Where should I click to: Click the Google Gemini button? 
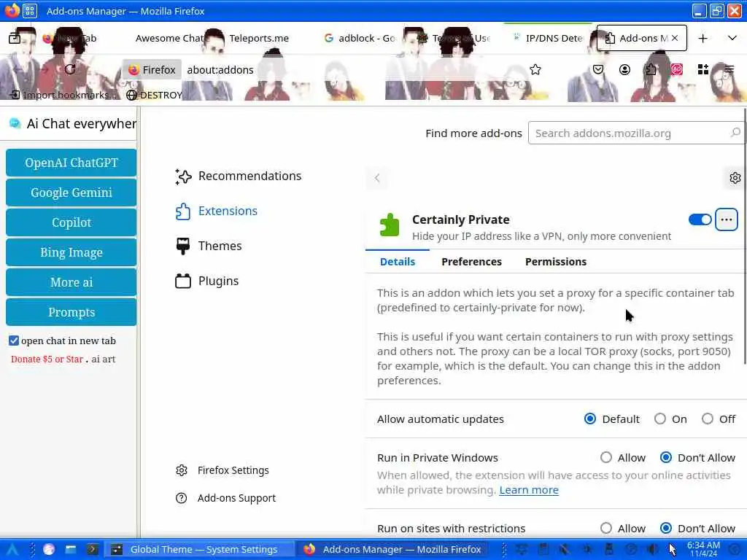coord(71,192)
